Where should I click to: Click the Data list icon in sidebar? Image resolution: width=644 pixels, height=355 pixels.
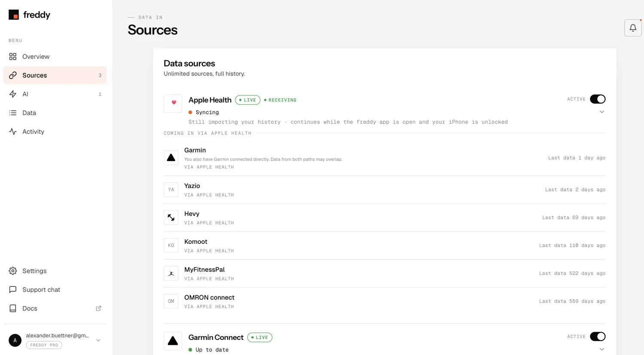coord(13,113)
